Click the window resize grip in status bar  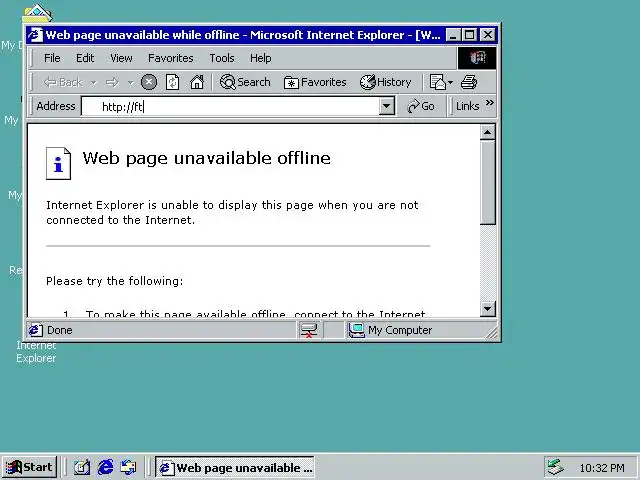click(x=493, y=333)
